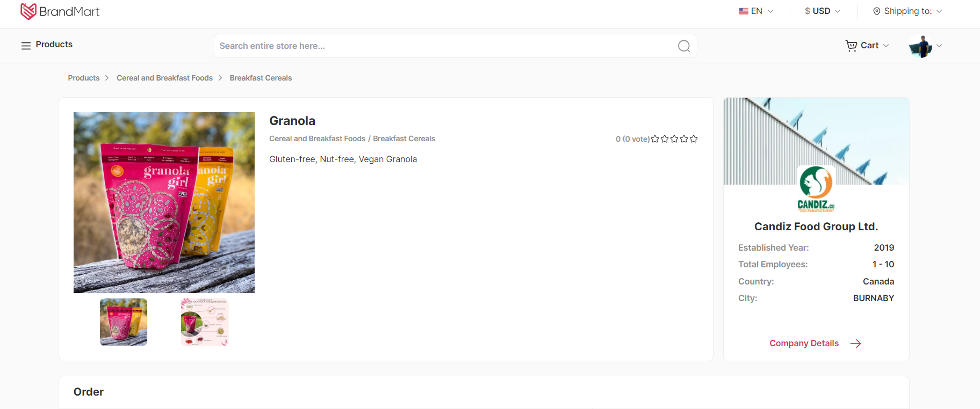Click the company banner image
Screen dimensions: 980x409
[x=816, y=141]
